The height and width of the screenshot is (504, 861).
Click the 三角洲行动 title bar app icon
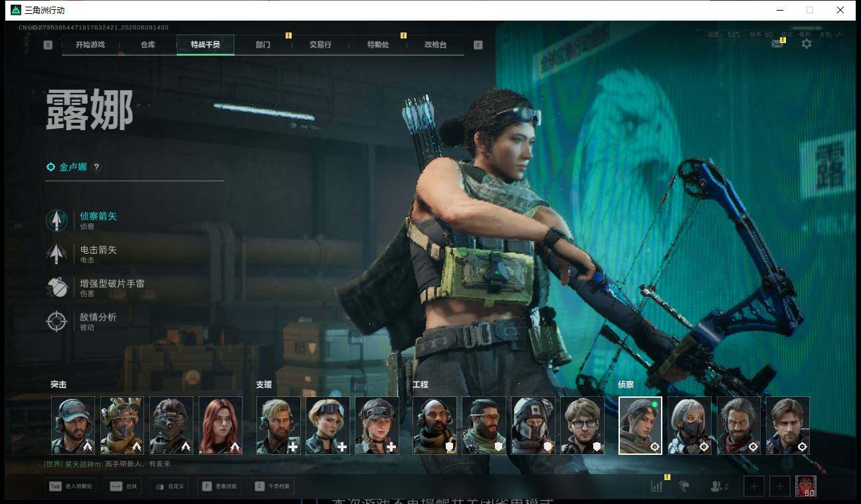click(x=16, y=10)
